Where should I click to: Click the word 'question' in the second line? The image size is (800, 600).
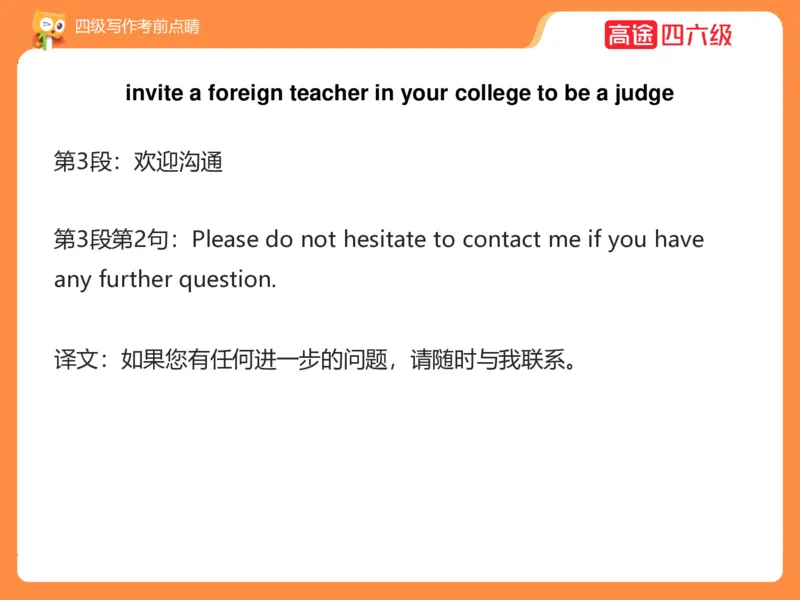[x=226, y=280]
